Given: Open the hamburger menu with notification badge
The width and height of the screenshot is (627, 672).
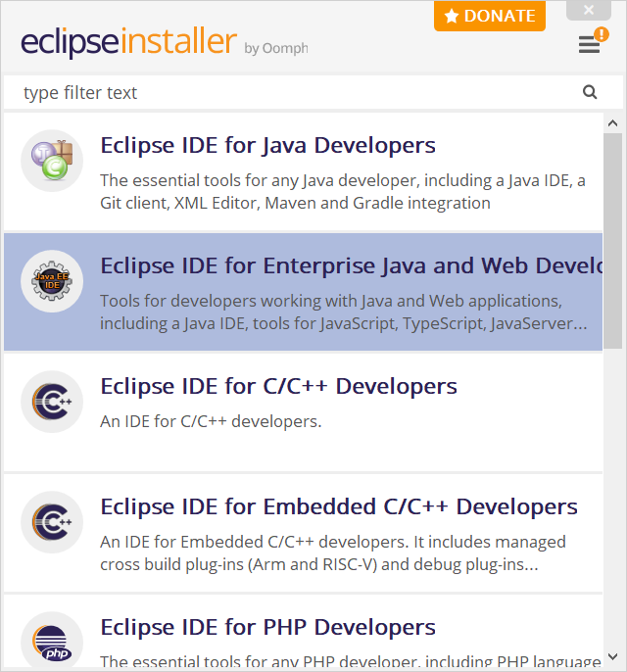Looking at the screenshot, I should [593, 41].
